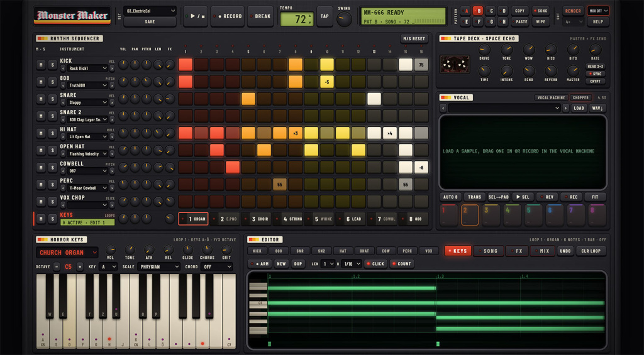Mute the KICK track
The height and width of the screenshot is (355, 644).
(x=41, y=65)
